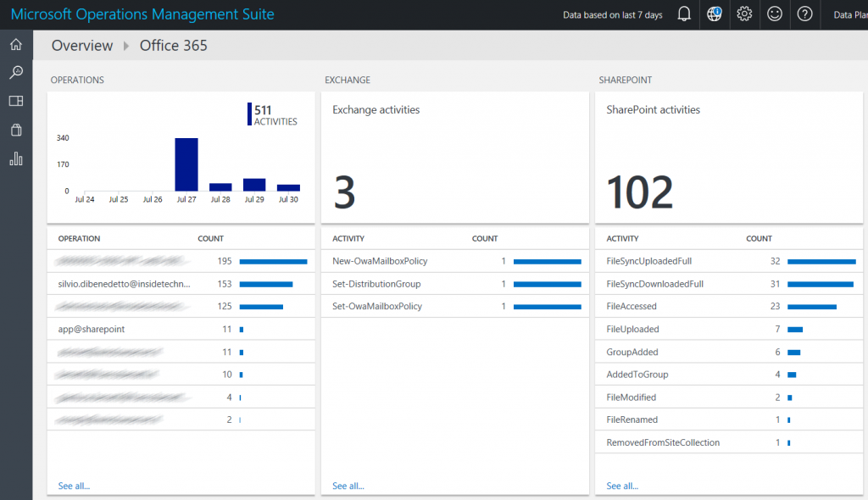Image resolution: width=868 pixels, height=500 pixels.
Task: Click the Activity header in the Exchange list
Action: [x=348, y=239]
